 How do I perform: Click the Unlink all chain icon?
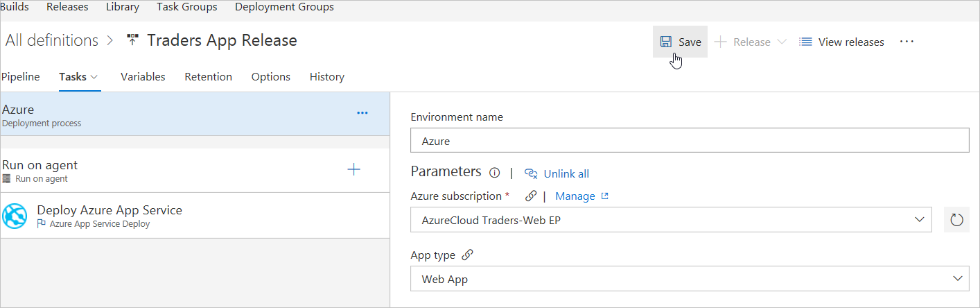(531, 173)
